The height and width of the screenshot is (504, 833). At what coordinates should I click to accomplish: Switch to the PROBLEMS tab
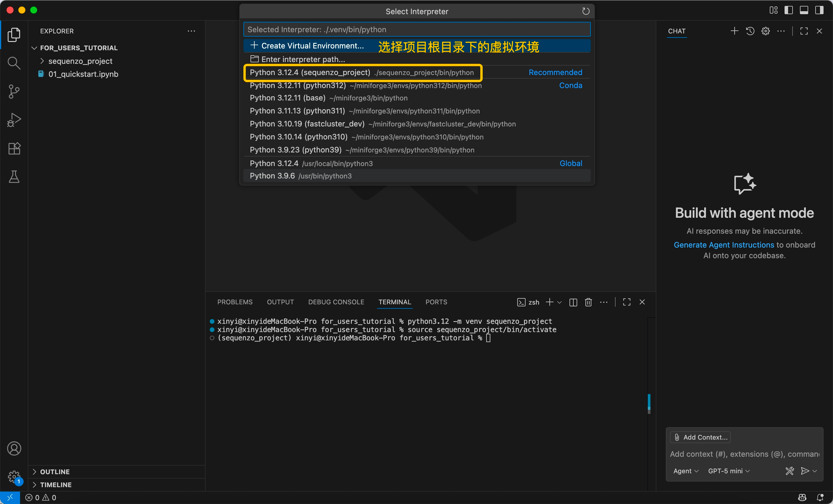pos(235,302)
